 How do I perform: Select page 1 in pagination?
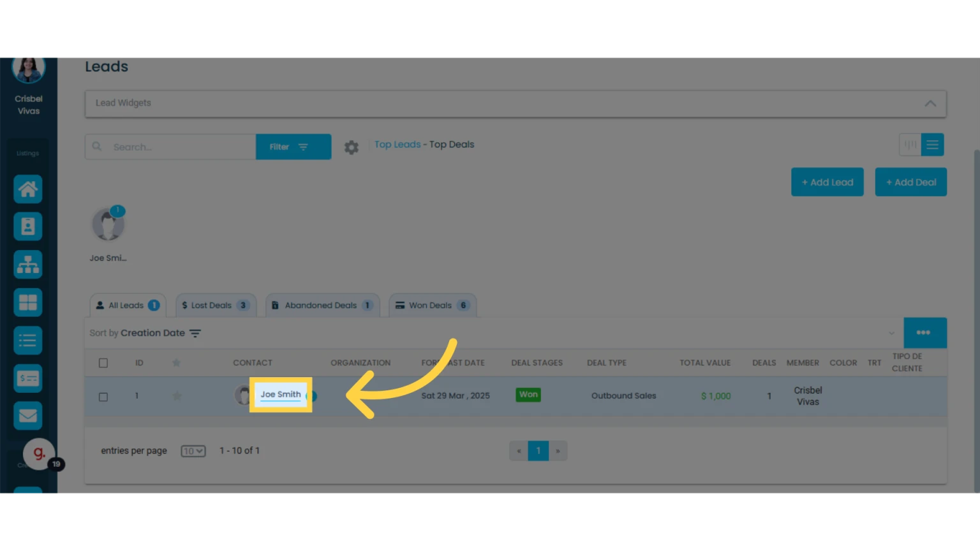point(538,451)
